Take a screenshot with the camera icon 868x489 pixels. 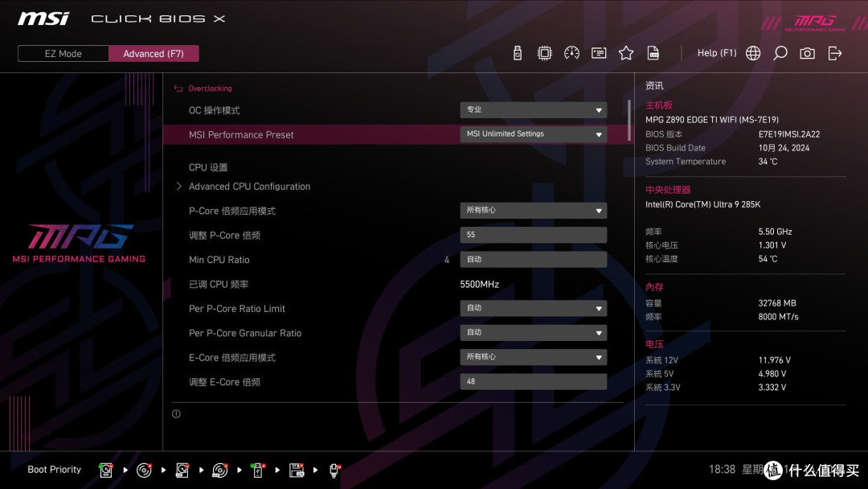(x=807, y=53)
